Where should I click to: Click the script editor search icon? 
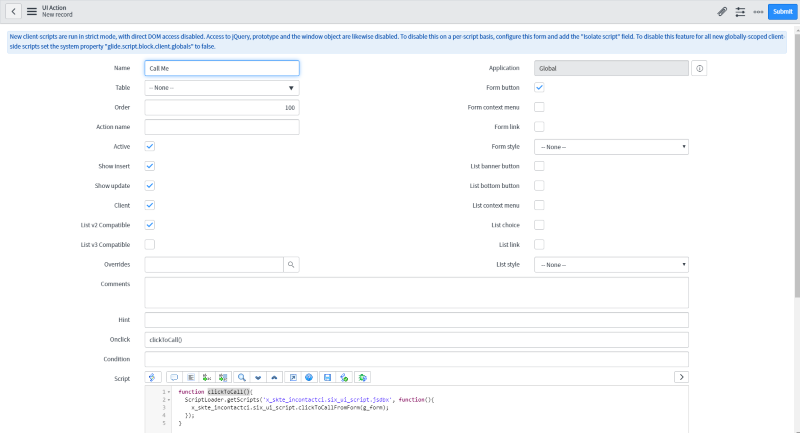[241, 377]
